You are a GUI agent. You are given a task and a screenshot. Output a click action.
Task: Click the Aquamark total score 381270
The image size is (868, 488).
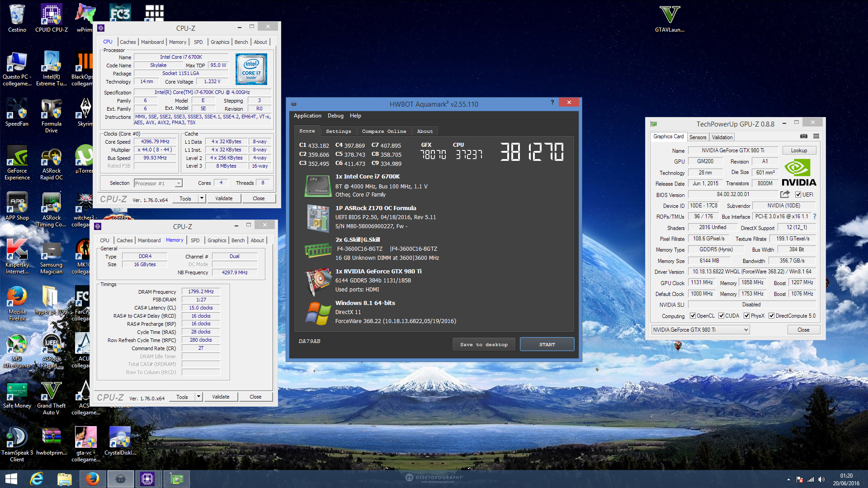pyautogui.click(x=532, y=152)
